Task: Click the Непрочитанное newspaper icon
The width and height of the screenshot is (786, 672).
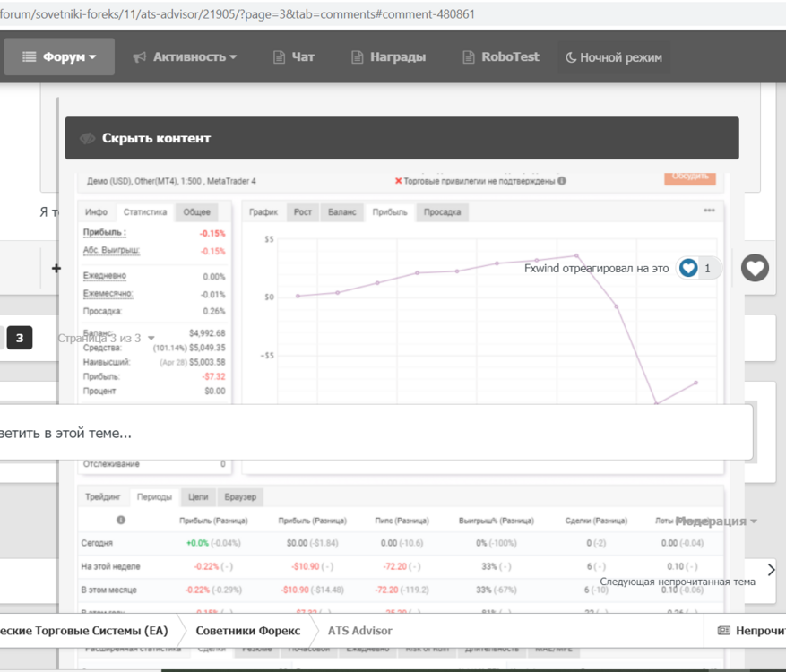Action: point(724,631)
